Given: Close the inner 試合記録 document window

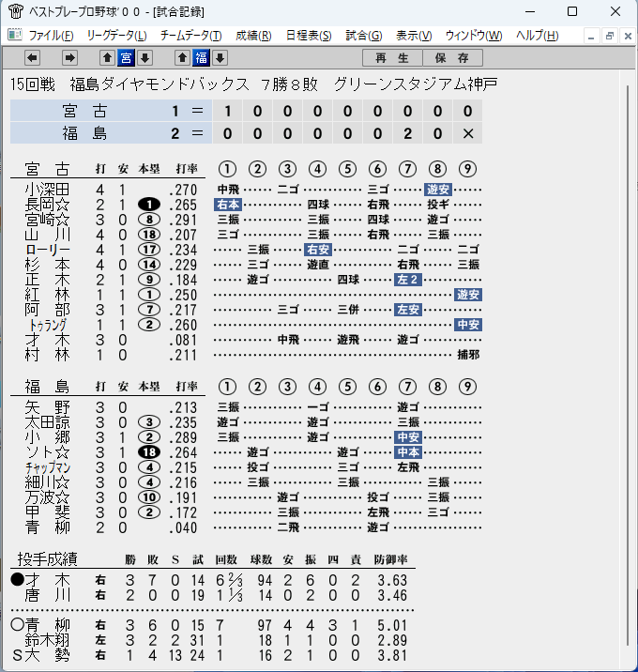Looking at the screenshot, I should pos(628,36).
